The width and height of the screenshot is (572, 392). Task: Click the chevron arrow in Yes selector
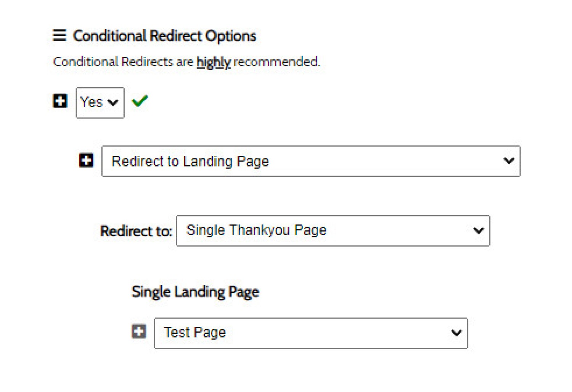[113, 102]
